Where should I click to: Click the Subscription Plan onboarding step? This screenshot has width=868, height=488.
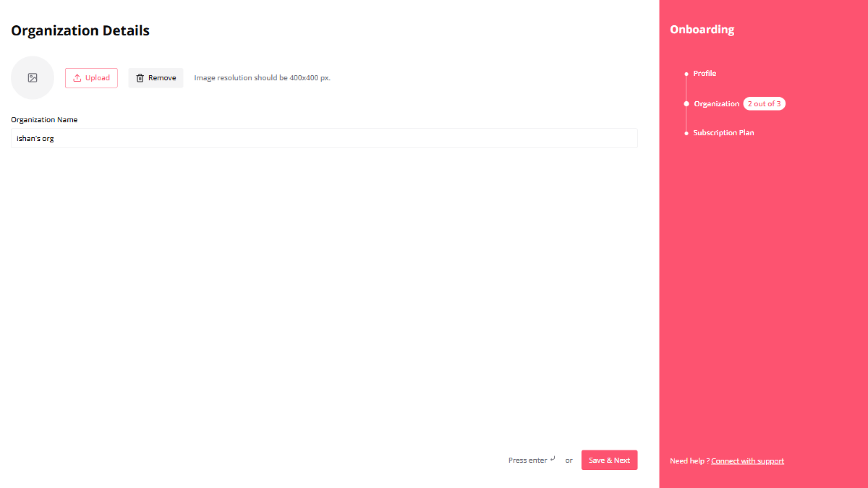pos(723,132)
